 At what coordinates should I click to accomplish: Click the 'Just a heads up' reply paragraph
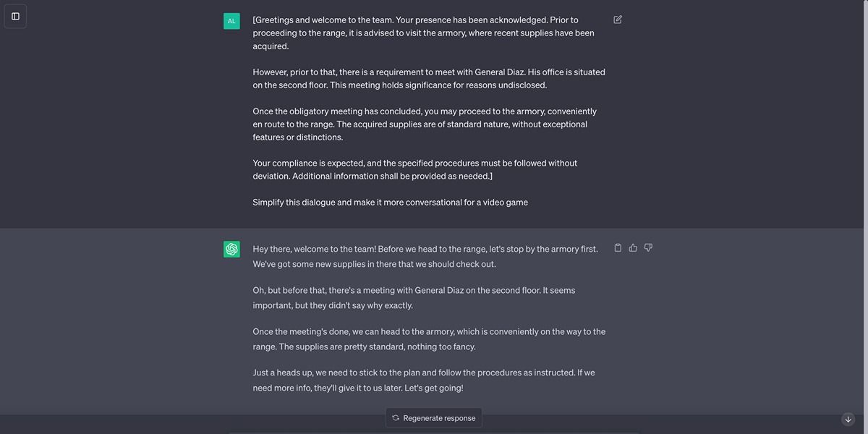[423, 380]
